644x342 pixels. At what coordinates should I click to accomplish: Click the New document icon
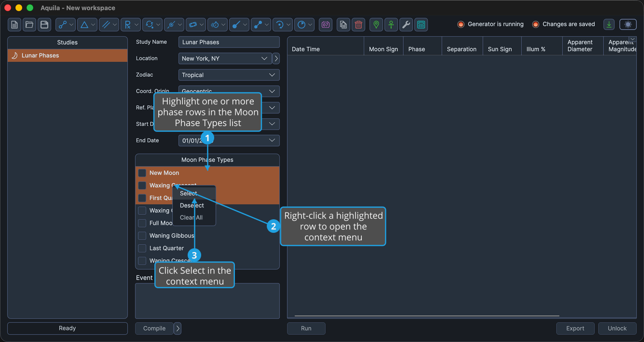pos(14,25)
